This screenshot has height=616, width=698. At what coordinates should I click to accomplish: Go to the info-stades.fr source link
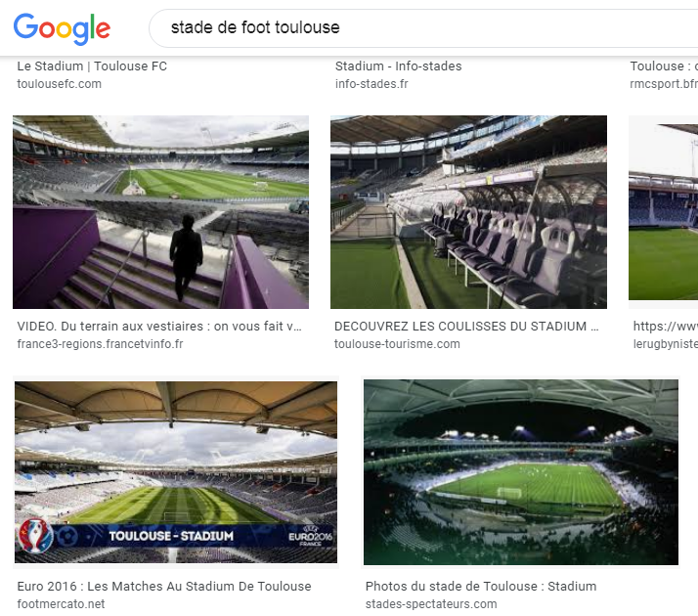pyautogui.click(x=371, y=84)
